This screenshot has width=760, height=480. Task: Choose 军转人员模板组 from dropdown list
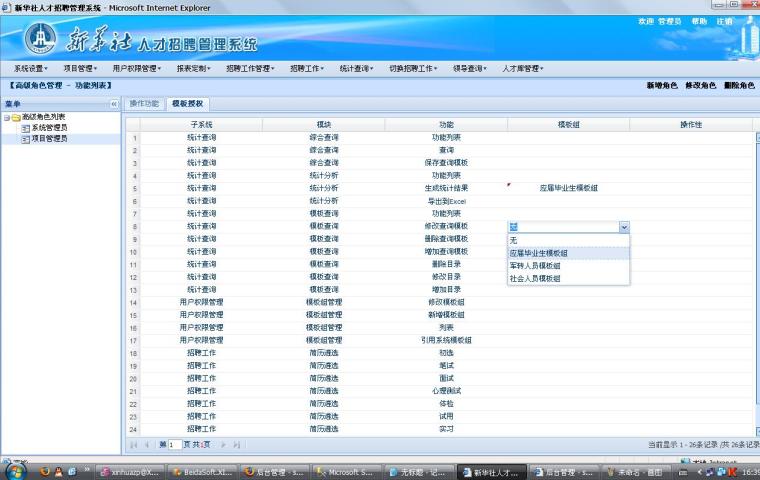(535, 266)
